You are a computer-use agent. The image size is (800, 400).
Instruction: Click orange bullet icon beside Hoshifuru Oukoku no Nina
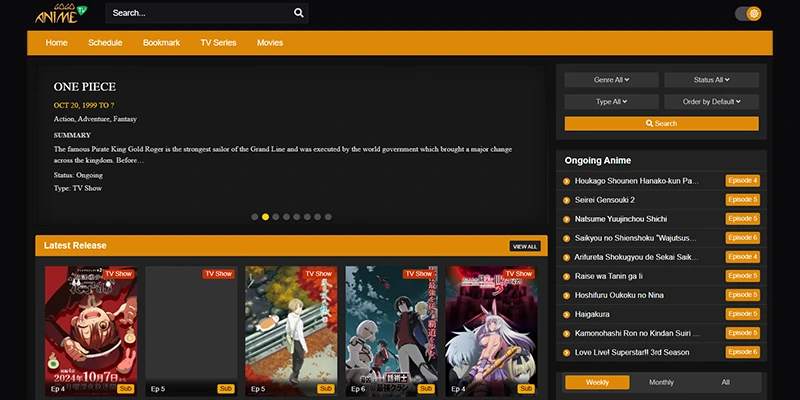[x=567, y=295]
